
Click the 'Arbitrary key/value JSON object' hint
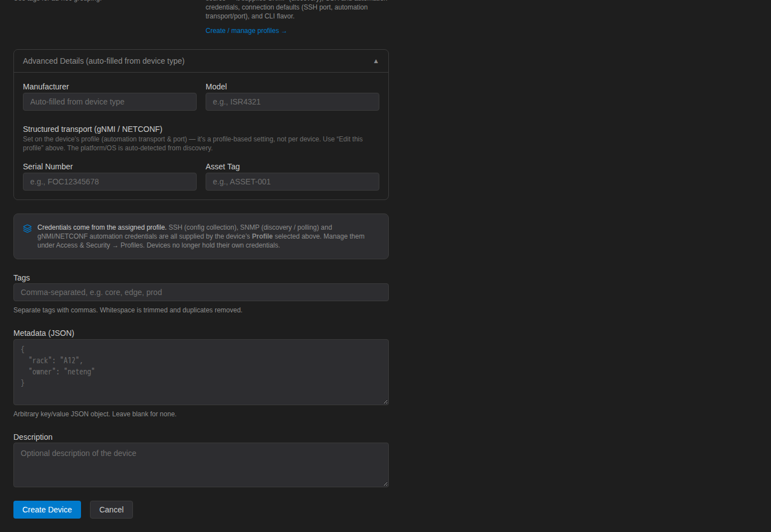[95, 414]
